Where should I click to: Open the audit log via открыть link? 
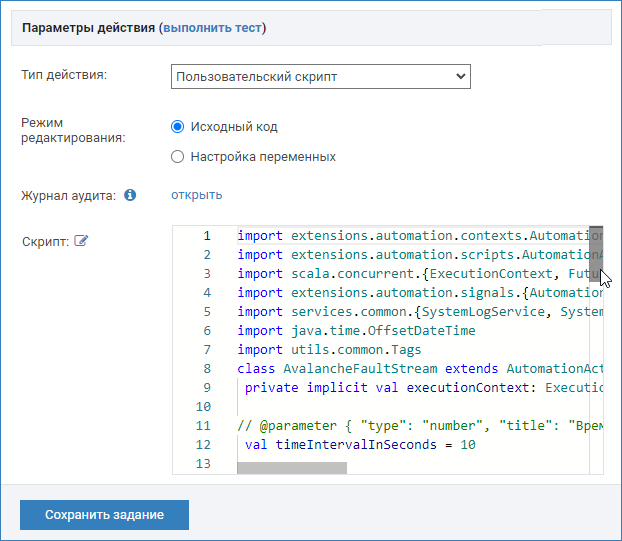(x=196, y=195)
